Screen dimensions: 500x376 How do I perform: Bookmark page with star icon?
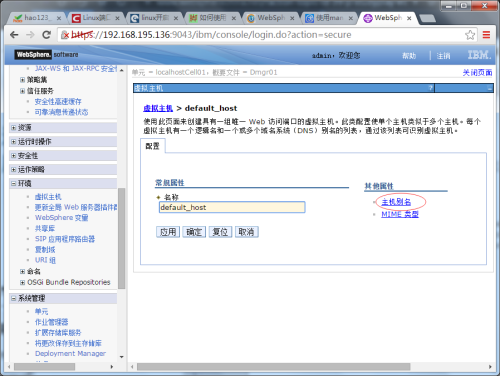pos(470,35)
